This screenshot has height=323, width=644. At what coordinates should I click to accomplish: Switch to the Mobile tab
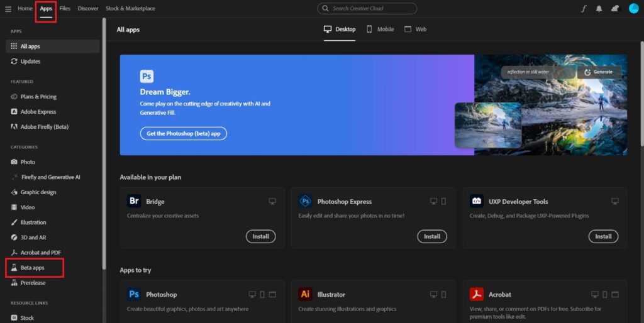point(380,29)
